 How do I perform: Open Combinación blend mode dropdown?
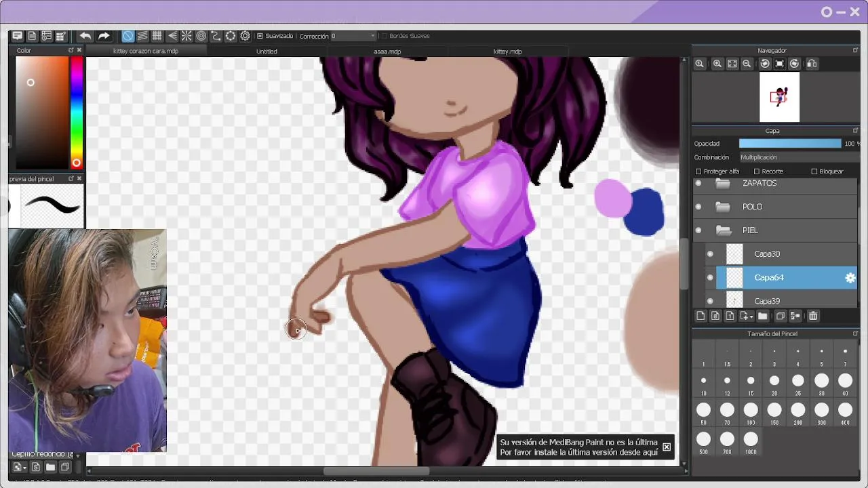pyautogui.click(x=798, y=157)
